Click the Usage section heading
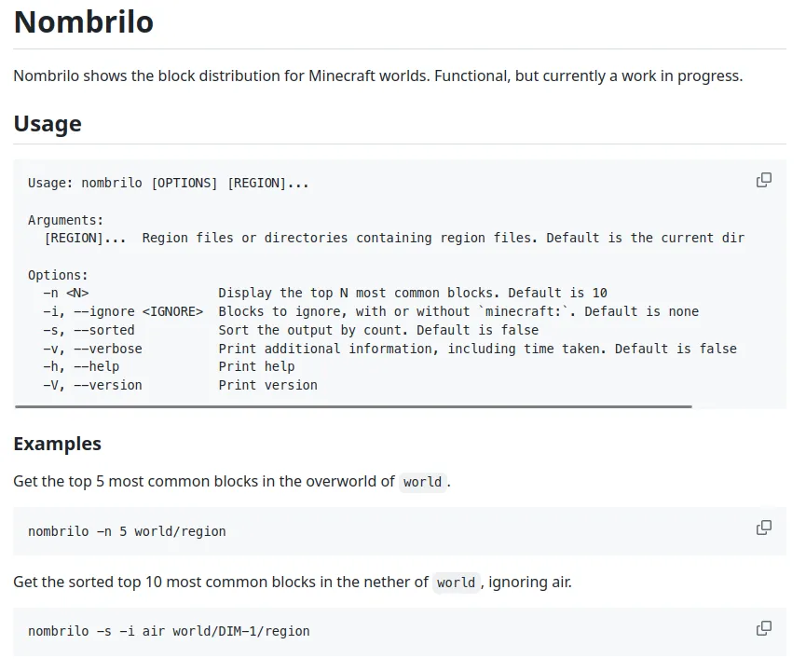The height and width of the screenshot is (672, 806). (x=48, y=123)
